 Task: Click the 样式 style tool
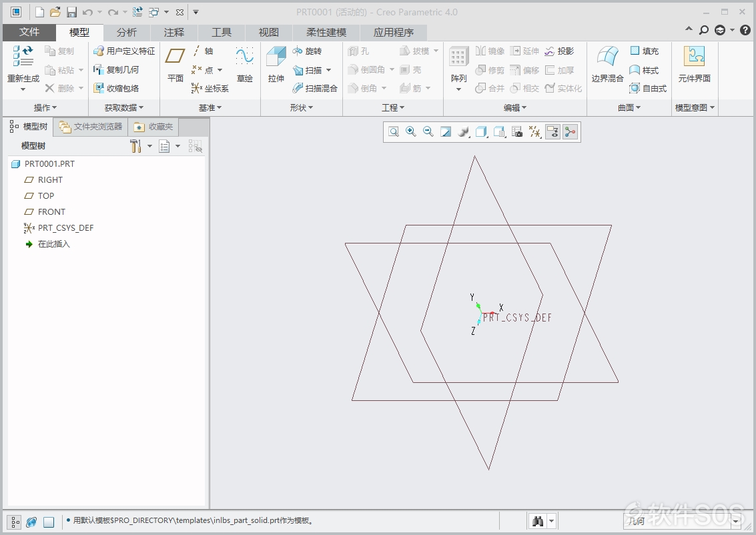[644, 70]
